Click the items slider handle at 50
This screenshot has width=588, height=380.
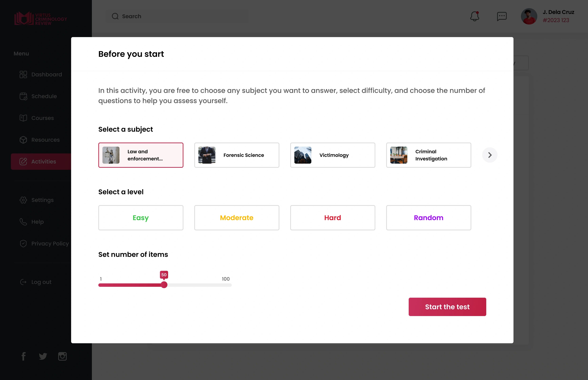click(x=164, y=285)
